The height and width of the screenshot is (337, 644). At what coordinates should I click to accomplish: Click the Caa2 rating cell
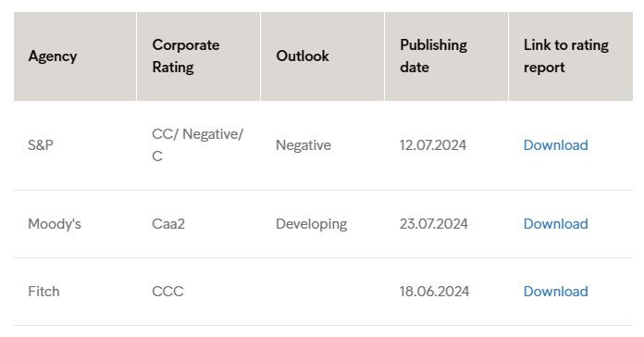tap(168, 224)
